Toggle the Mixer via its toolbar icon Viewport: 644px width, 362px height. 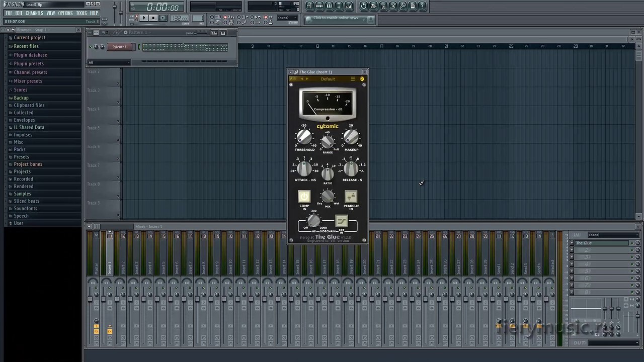coord(348,6)
